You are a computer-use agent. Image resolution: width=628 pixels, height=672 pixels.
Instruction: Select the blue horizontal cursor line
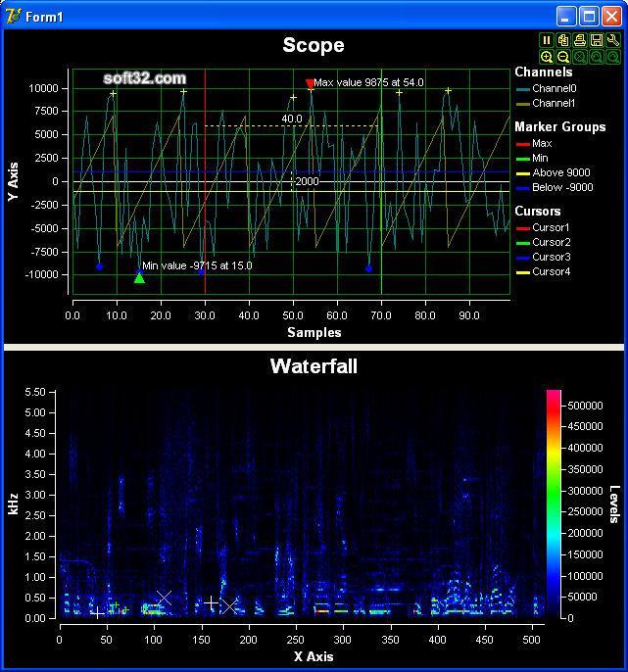coord(291,172)
